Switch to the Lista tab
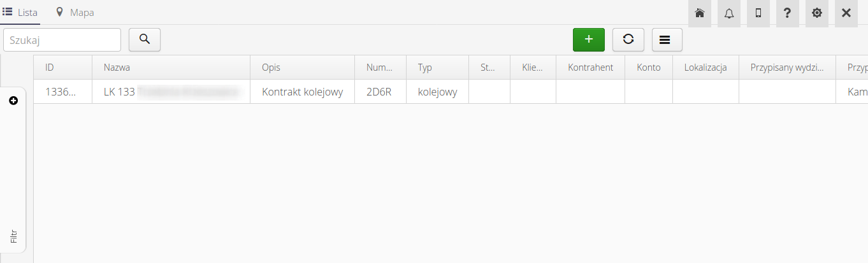The height and width of the screenshot is (263, 868). click(20, 12)
